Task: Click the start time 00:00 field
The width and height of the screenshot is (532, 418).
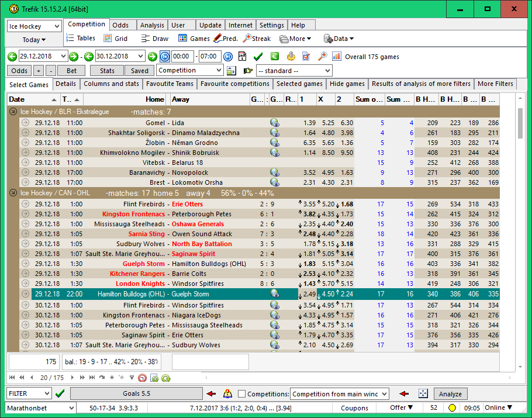Action: pyautogui.click(x=182, y=57)
